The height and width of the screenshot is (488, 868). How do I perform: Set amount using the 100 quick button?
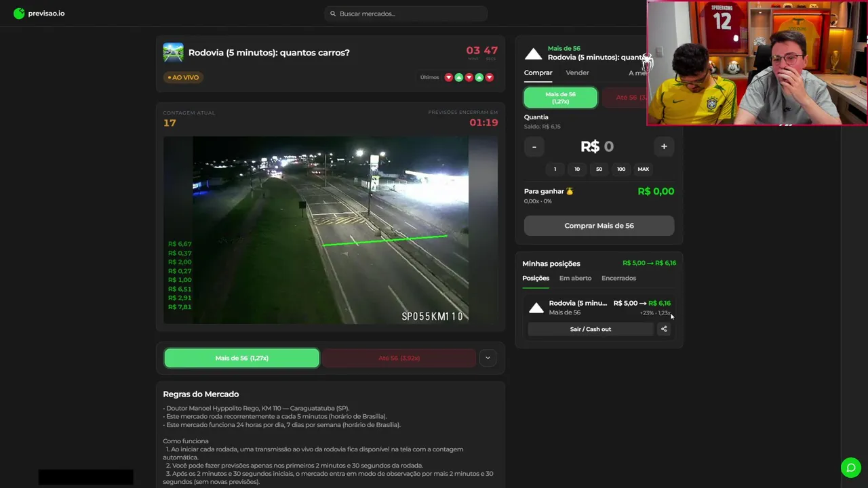click(x=621, y=169)
